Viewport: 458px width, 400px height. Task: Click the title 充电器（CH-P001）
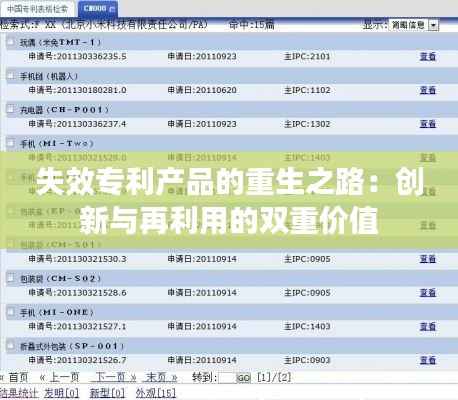tap(64, 110)
